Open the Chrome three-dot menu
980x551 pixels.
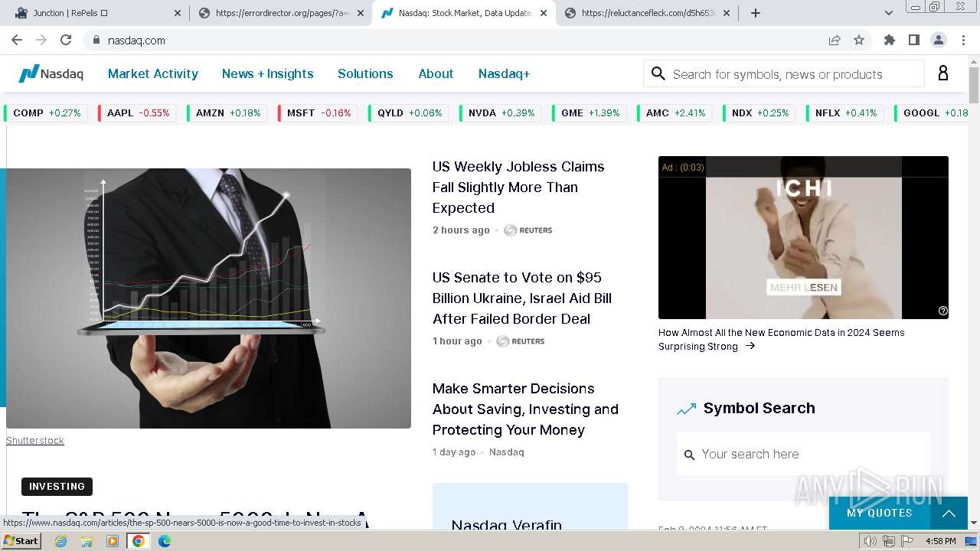point(962,40)
